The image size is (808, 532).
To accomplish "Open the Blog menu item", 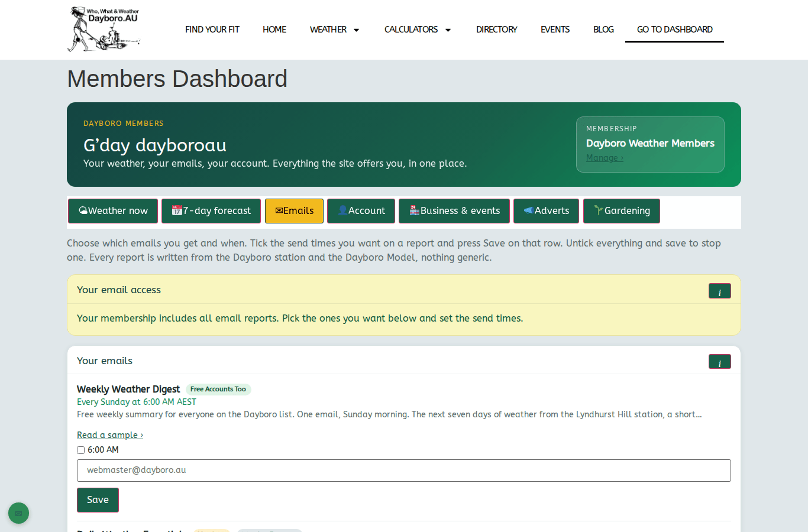I will [x=603, y=30].
